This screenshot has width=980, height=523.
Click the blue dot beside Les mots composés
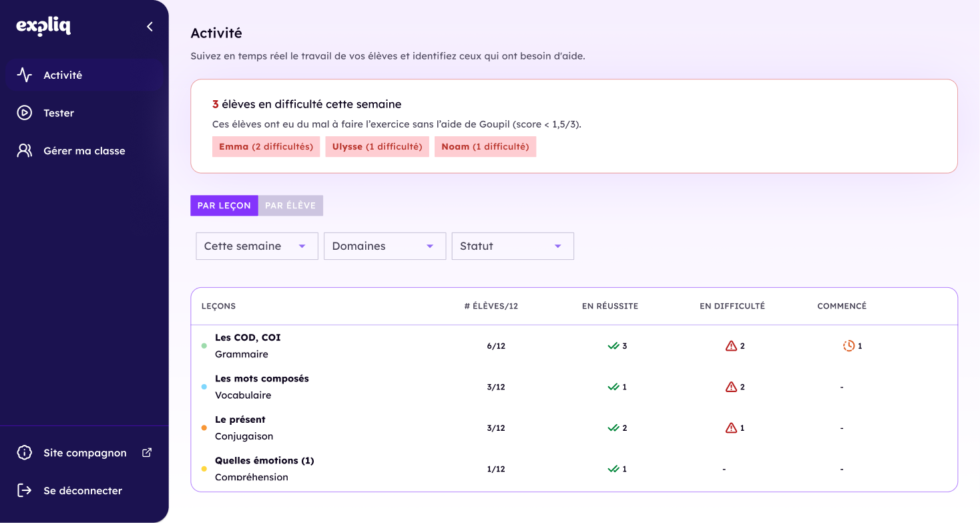pos(204,387)
